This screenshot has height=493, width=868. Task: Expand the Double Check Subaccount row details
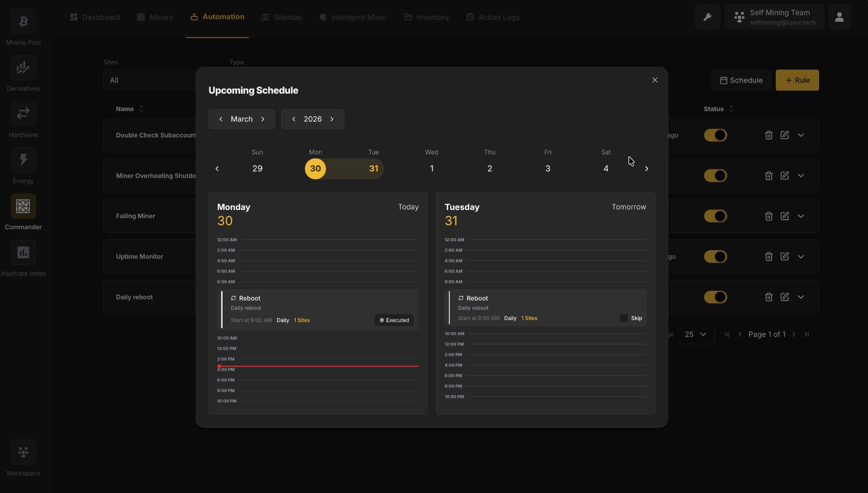pos(801,135)
